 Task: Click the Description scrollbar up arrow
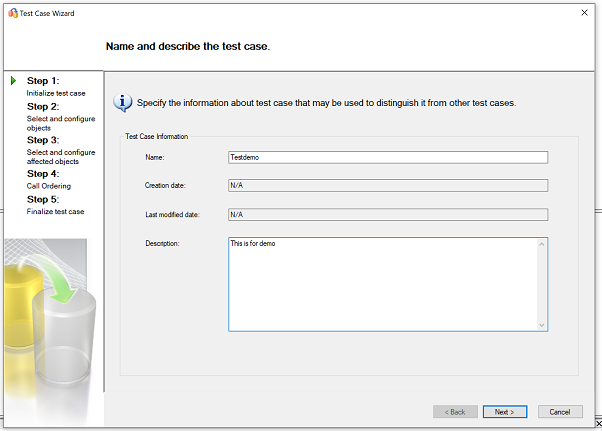(x=543, y=243)
